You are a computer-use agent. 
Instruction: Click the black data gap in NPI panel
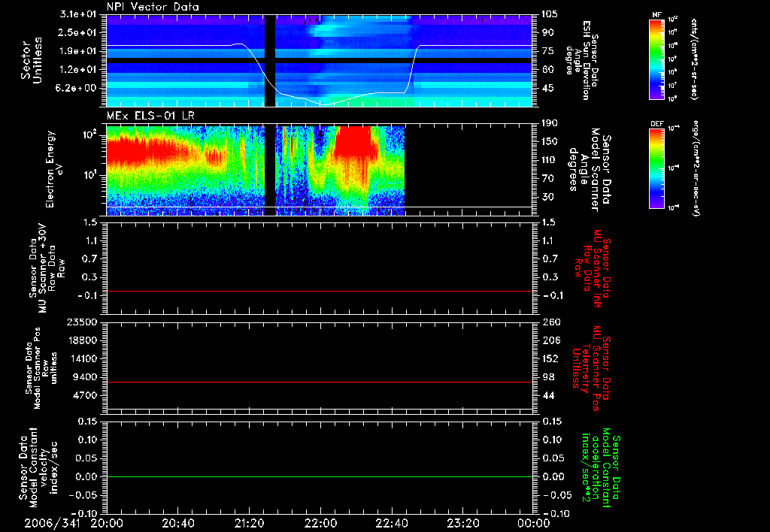point(270,60)
